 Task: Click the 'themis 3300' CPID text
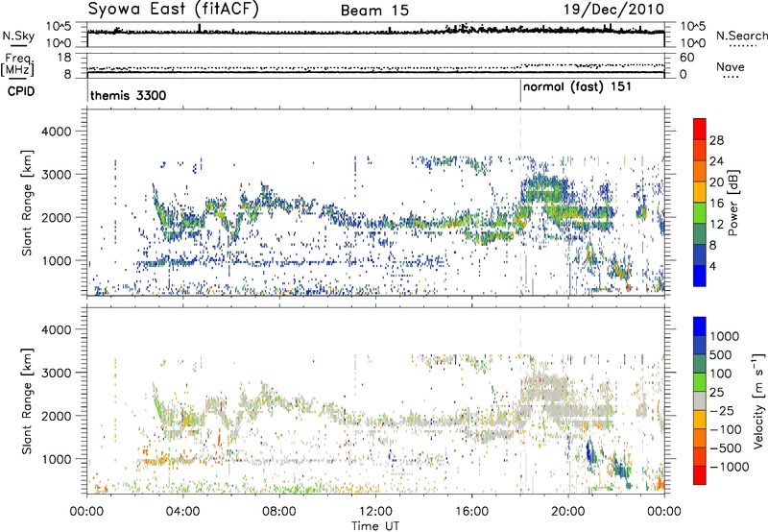tap(129, 95)
